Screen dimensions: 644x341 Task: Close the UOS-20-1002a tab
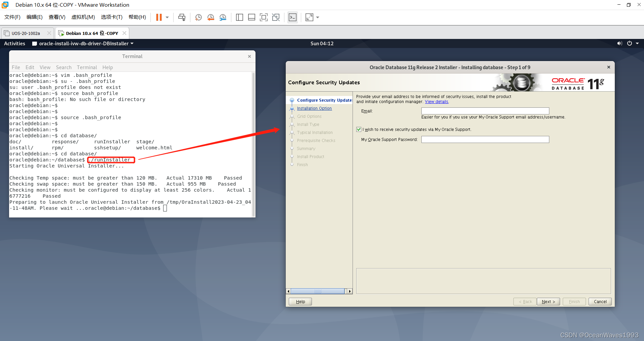[x=49, y=33]
